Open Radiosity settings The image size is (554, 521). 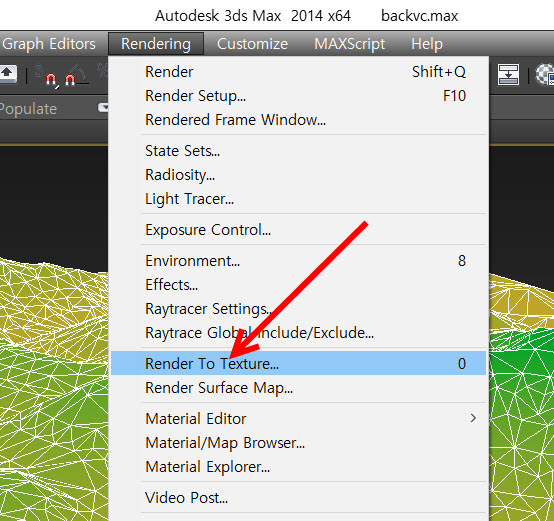click(299, 175)
